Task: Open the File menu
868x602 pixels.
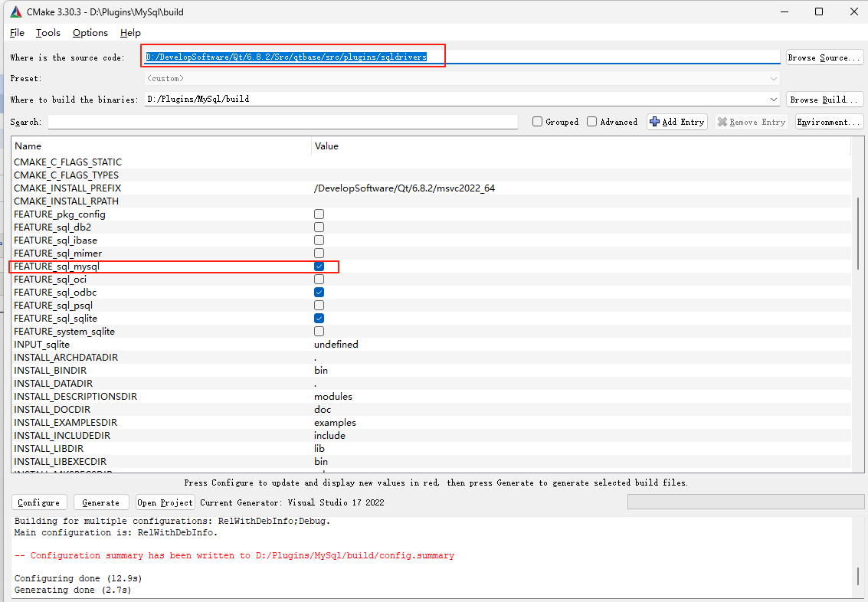Action: 17,33
